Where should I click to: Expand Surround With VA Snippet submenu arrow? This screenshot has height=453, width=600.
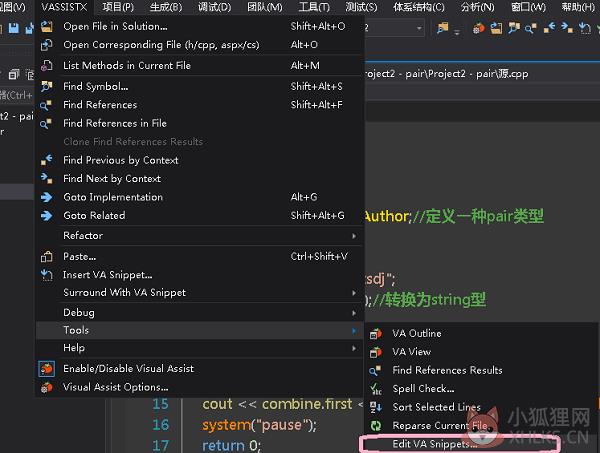pyautogui.click(x=354, y=293)
